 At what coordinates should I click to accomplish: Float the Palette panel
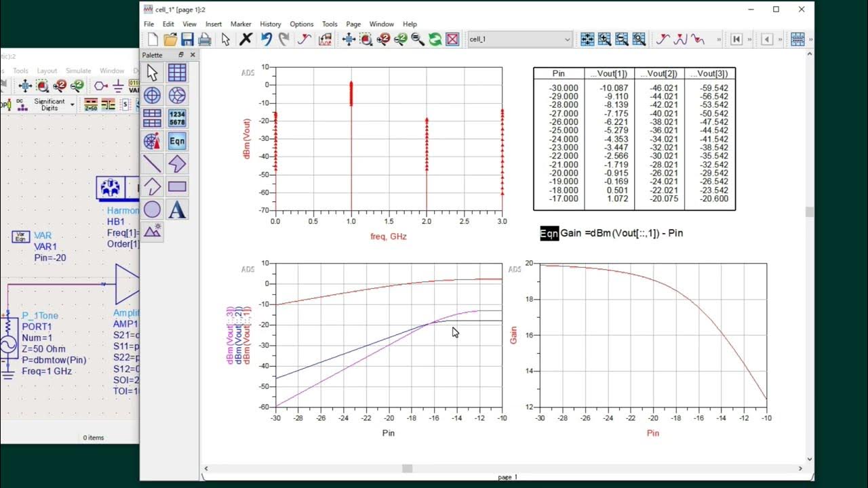click(x=181, y=55)
